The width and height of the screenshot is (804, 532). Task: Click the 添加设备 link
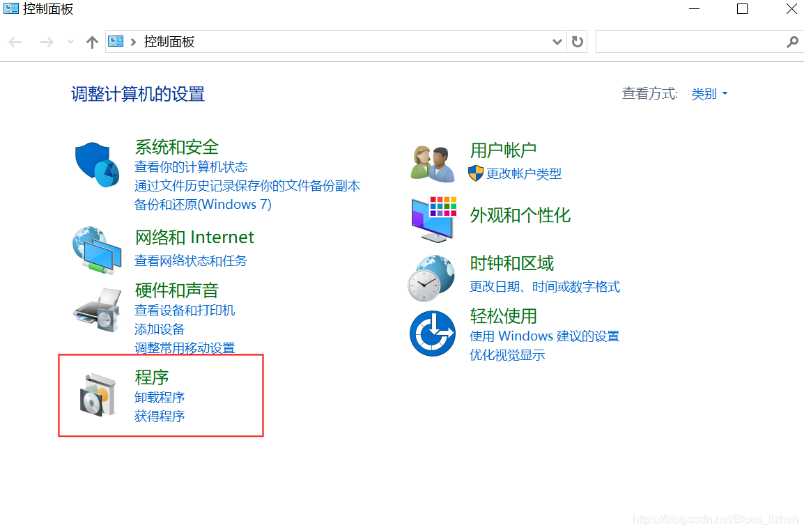(160, 329)
